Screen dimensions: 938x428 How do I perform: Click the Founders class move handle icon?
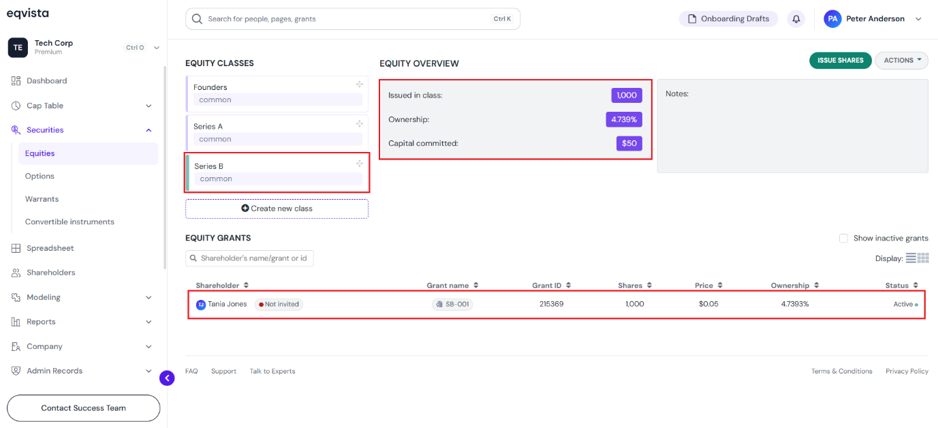[360, 85]
